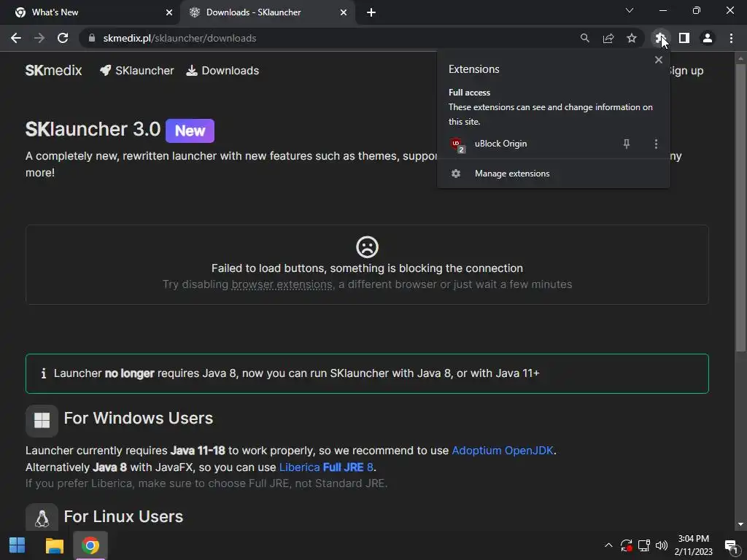Pin uBlock Origin to toolbar
The height and width of the screenshot is (560, 747).
click(x=627, y=144)
